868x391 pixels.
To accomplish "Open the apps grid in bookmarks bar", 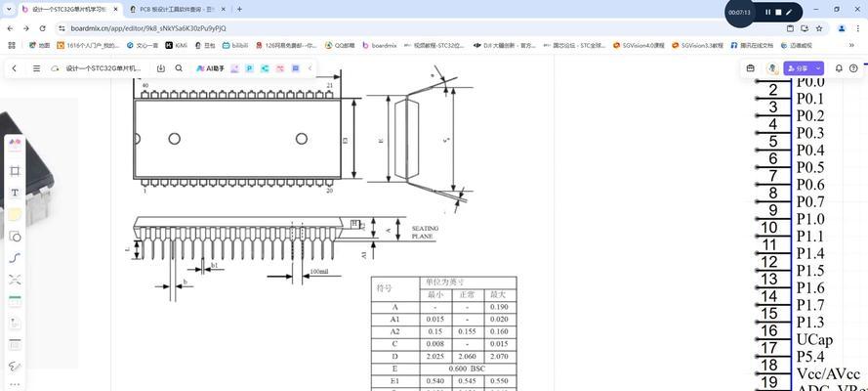I will click(11, 45).
